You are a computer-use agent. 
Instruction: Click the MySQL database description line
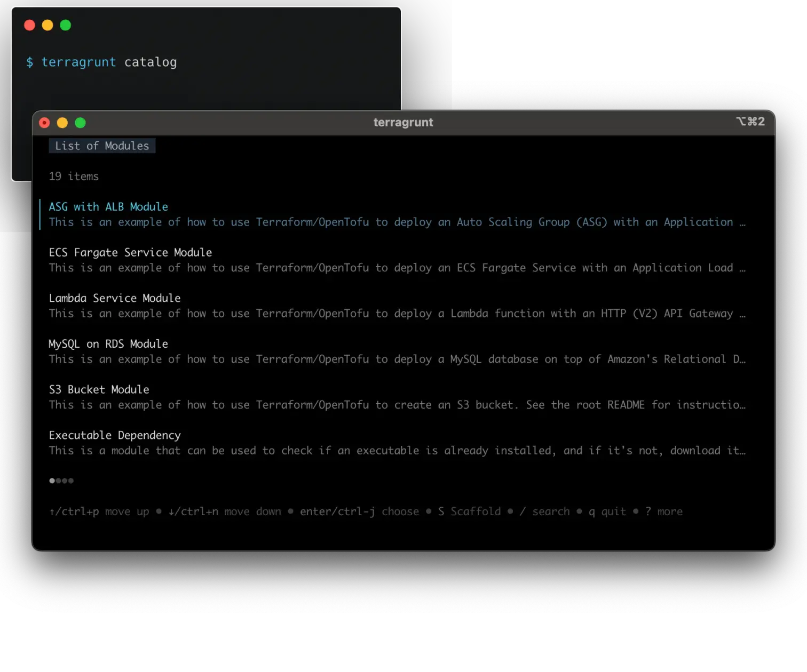[x=397, y=359]
